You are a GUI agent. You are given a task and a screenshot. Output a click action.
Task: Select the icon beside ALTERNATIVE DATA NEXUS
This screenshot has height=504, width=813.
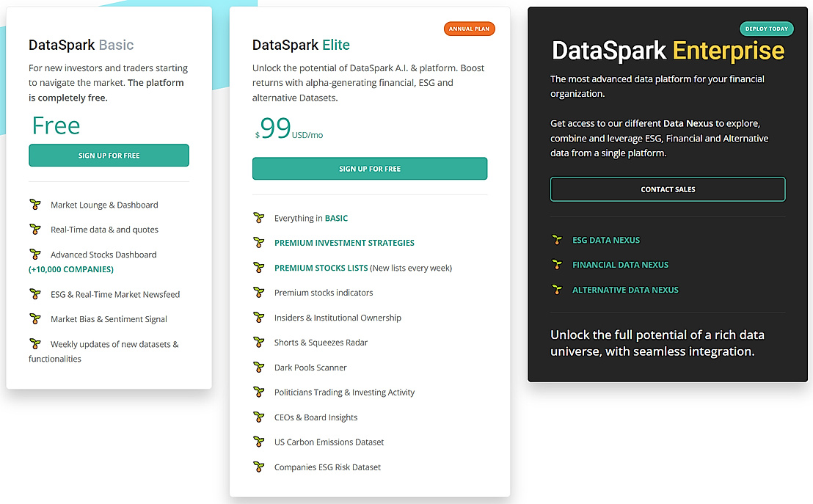pos(558,289)
